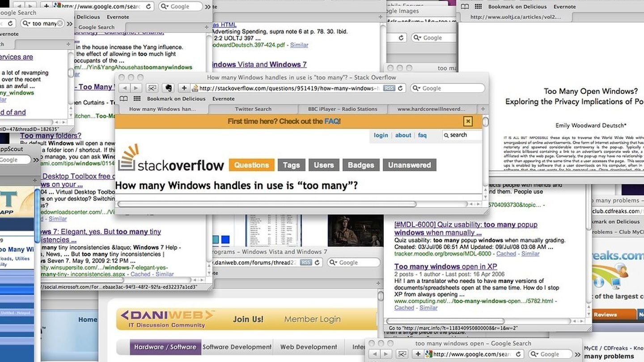Open DaniWeb Web Development tab
The image size is (644, 362).
pos(309,347)
